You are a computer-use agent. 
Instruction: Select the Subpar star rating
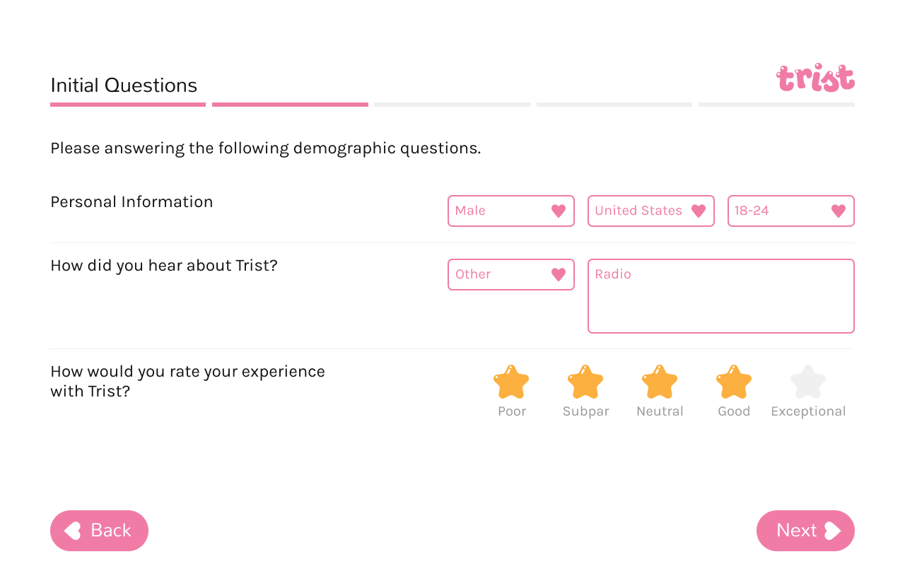click(x=585, y=382)
